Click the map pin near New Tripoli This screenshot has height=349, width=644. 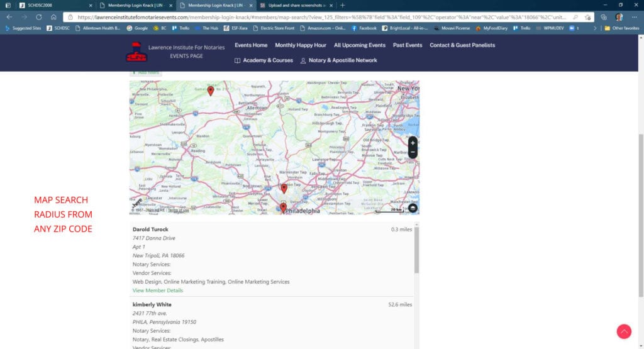pyautogui.click(x=211, y=91)
